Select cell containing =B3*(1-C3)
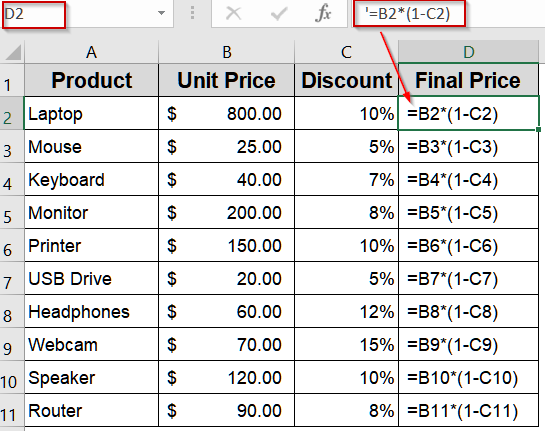This screenshot has height=431, width=545. click(469, 146)
